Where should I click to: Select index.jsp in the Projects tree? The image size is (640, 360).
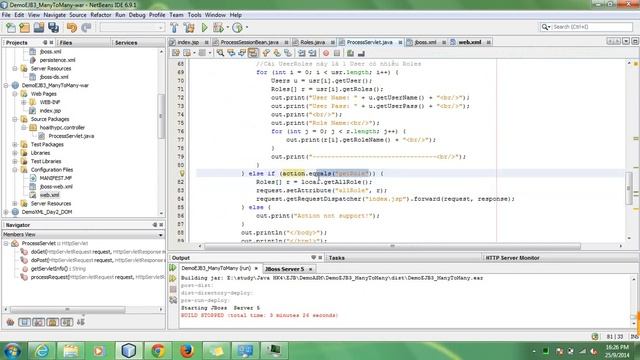coord(50,111)
